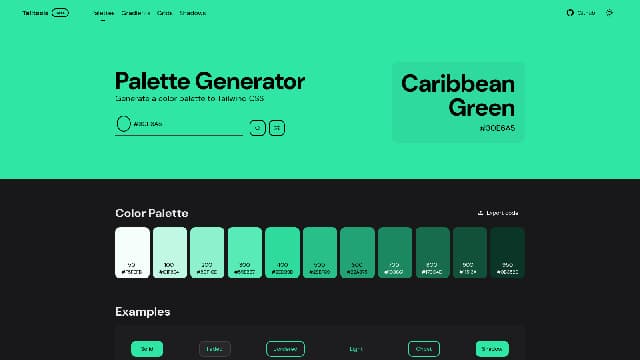Click the #30E6A5 hex code text
The width and height of the screenshot is (640, 360).
[x=497, y=128]
